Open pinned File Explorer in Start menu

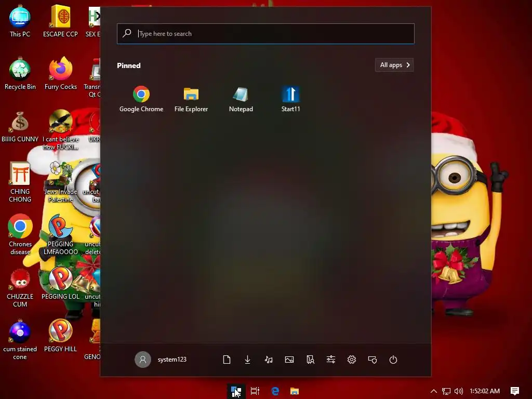click(191, 99)
